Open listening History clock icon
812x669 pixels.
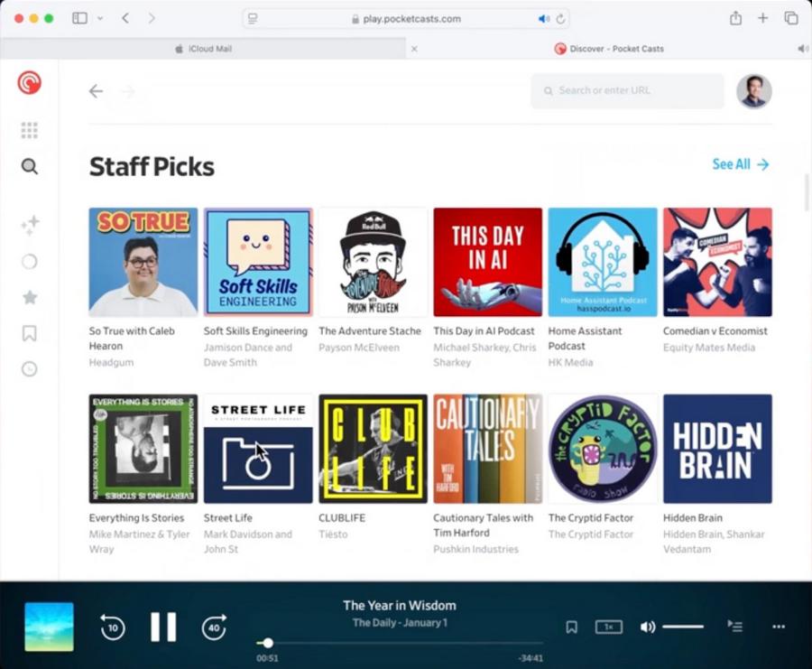click(x=30, y=369)
